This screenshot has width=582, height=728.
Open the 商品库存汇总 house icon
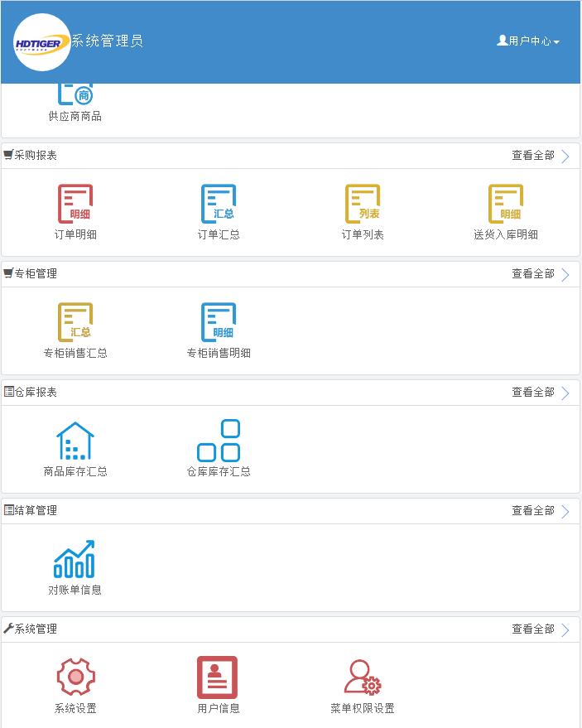pos(75,441)
